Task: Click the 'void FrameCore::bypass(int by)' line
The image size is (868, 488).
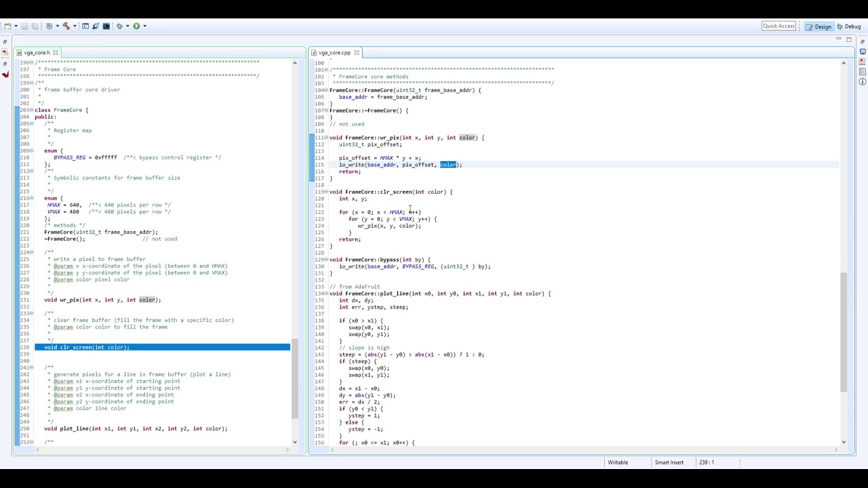Action: click(x=380, y=260)
